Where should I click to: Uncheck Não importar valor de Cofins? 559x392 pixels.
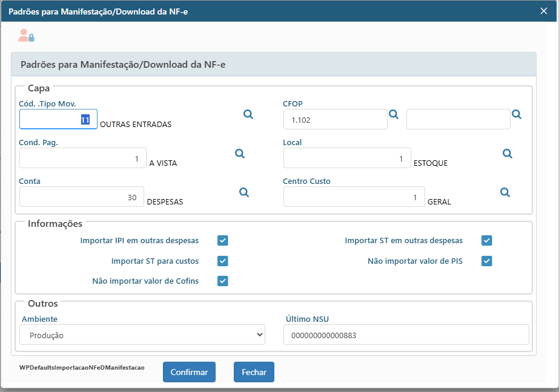pos(222,281)
